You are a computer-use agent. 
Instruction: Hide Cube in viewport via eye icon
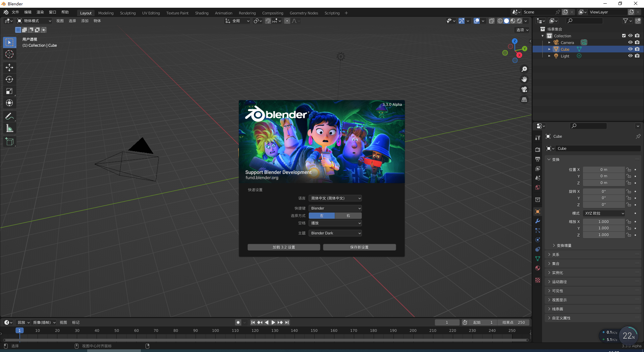pos(630,49)
